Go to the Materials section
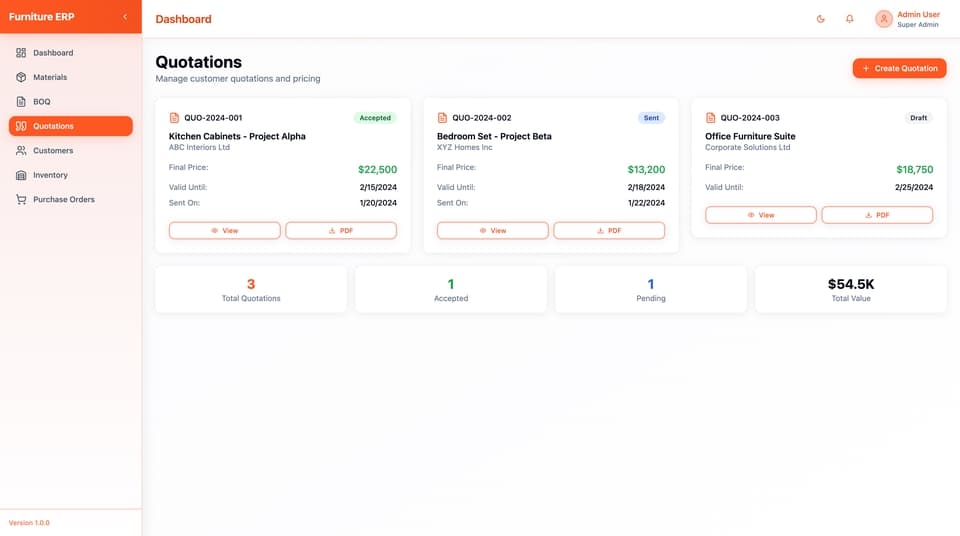Image resolution: width=960 pixels, height=536 pixels. [x=70, y=77]
